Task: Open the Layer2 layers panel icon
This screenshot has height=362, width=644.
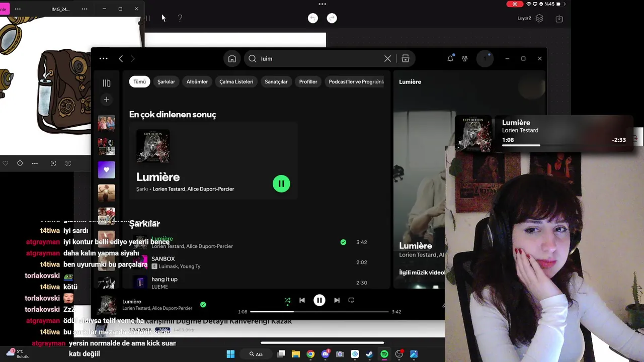Action: click(539, 18)
